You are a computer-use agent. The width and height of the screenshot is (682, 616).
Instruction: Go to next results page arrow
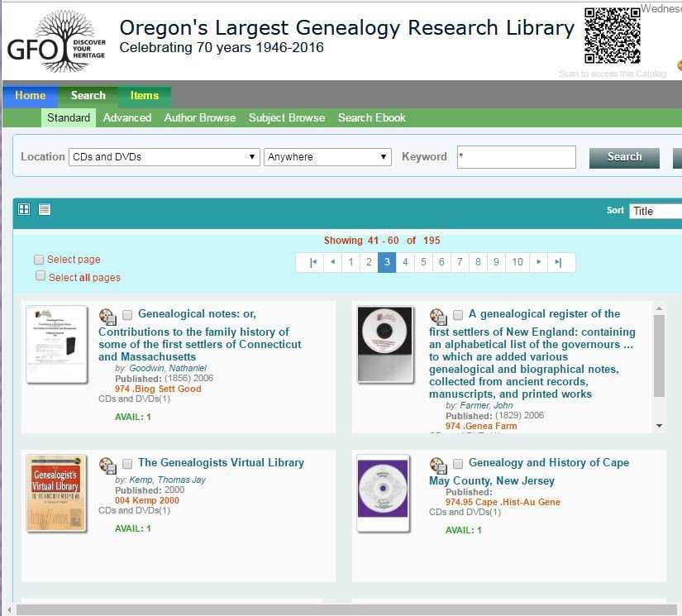tap(539, 262)
